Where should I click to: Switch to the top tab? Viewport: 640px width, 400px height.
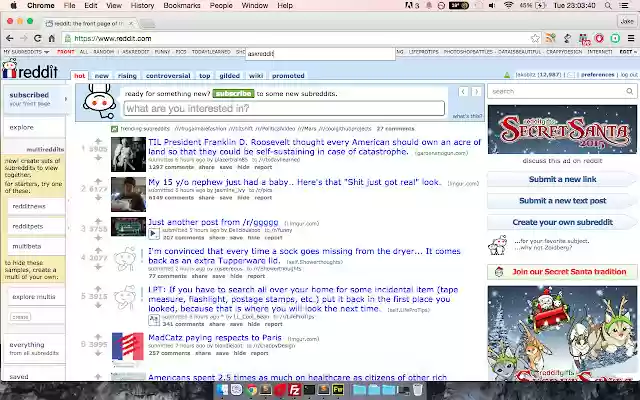[x=204, y=76]
